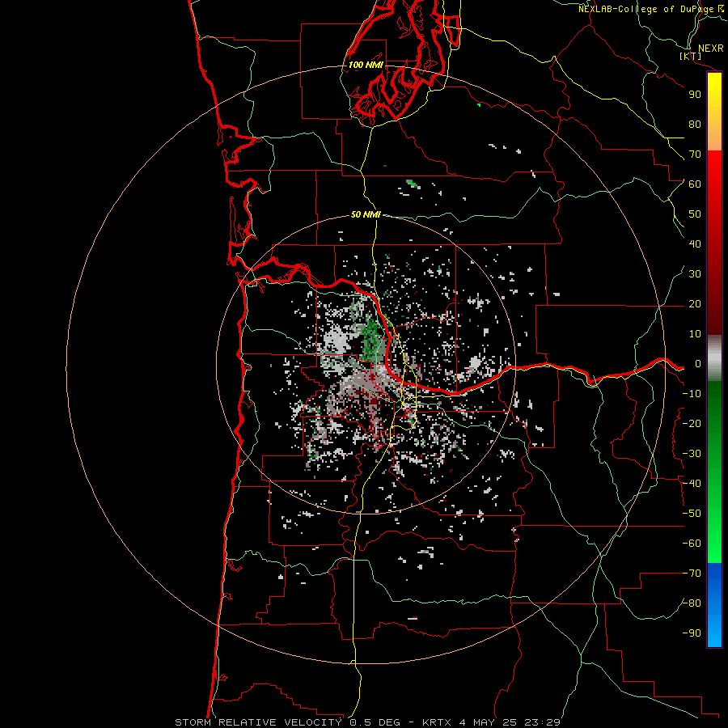The image size is (728, 728).
Task: Click the 100 NMI range ring label
Action: [366, 65]
